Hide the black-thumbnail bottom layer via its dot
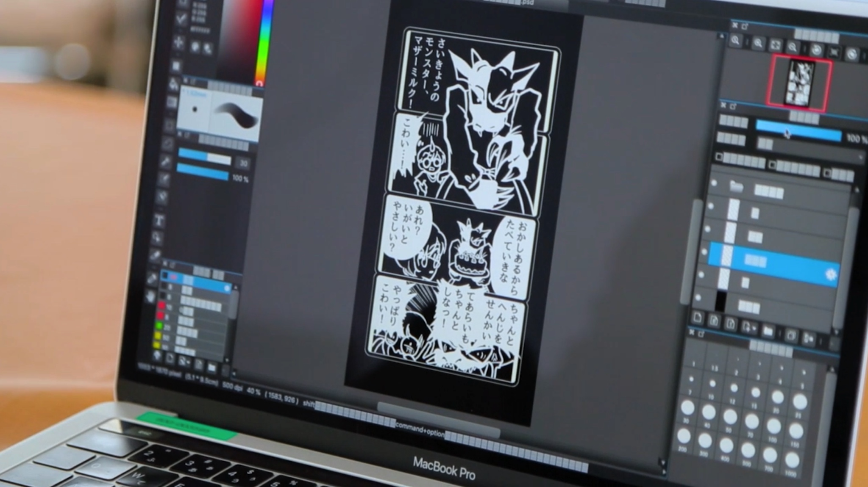 click(698, 298)
